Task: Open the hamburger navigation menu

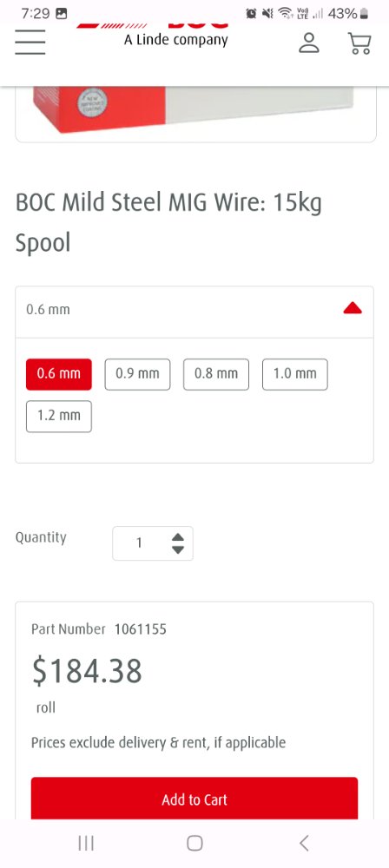Action: click(x=30, y=42)
